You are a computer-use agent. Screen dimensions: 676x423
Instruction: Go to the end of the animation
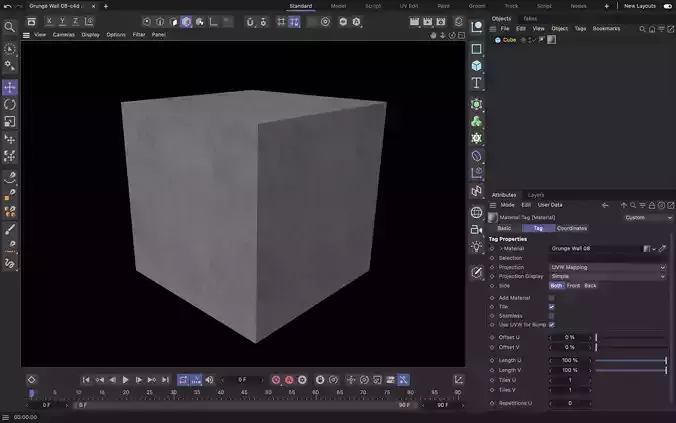[x=165, y=380]
